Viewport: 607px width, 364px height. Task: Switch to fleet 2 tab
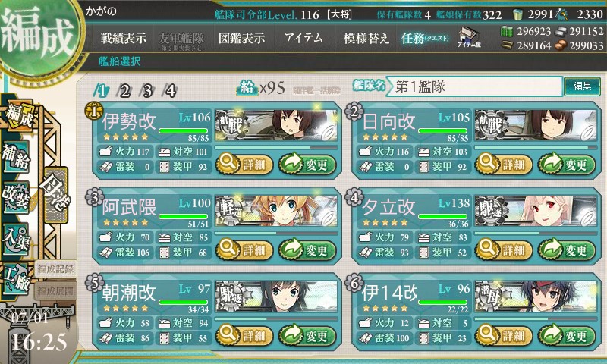124,91
